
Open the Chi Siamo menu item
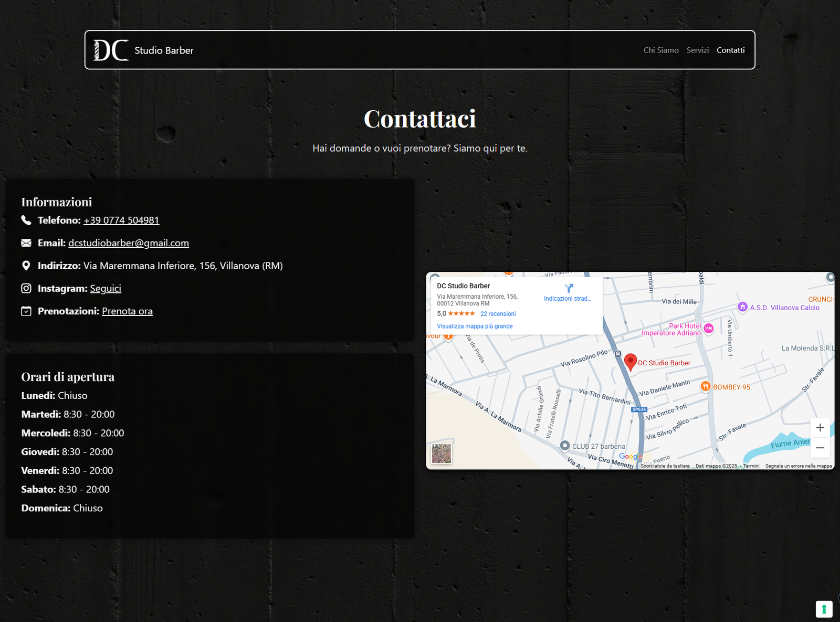pyautogui.click(x=660, y=50)
